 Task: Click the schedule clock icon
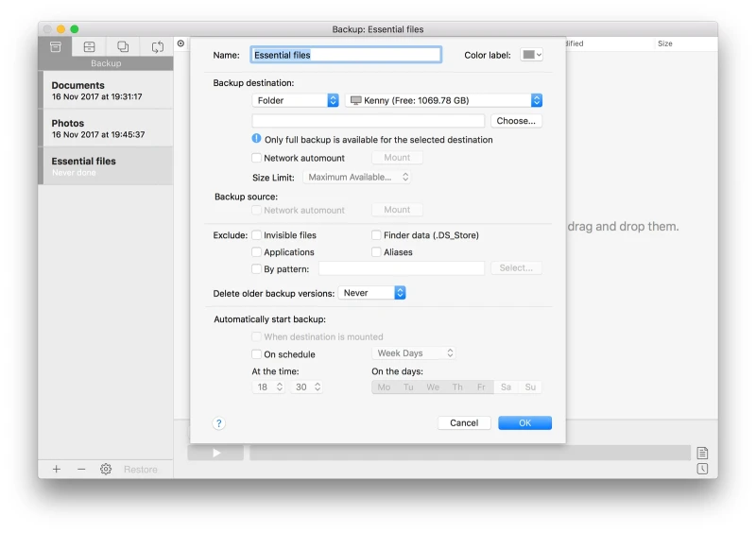702,469
